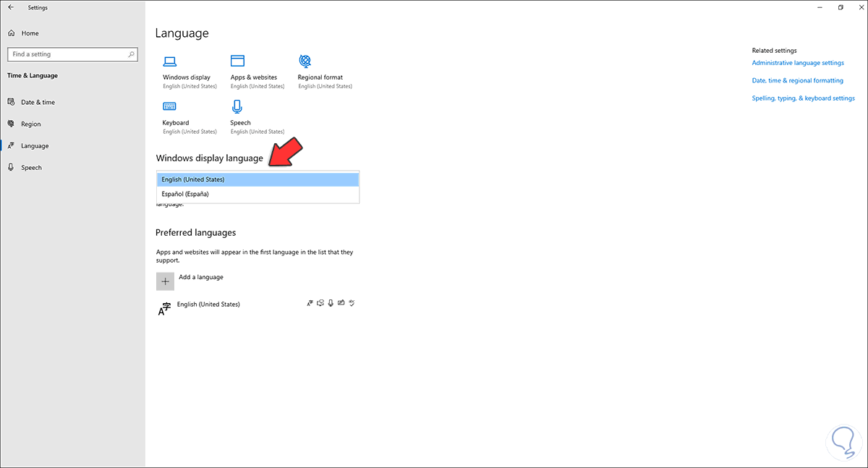
Task: Select the Speech microphone icon
Action: (x=237, y=106)
